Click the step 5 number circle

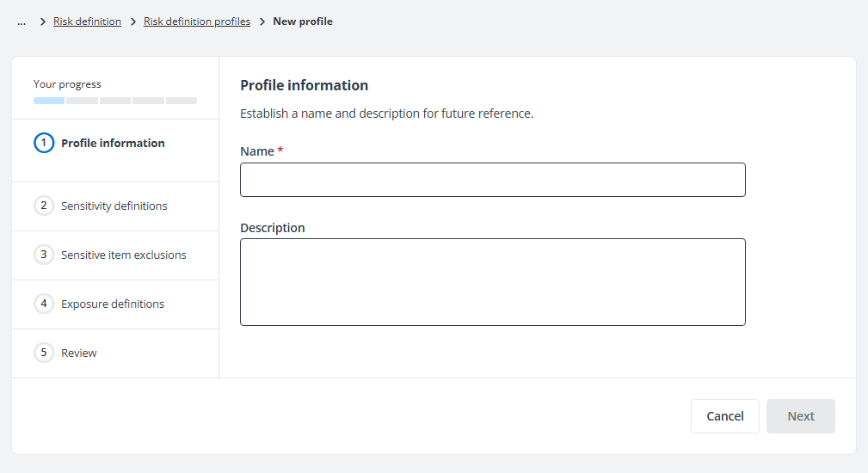[44, 353]
